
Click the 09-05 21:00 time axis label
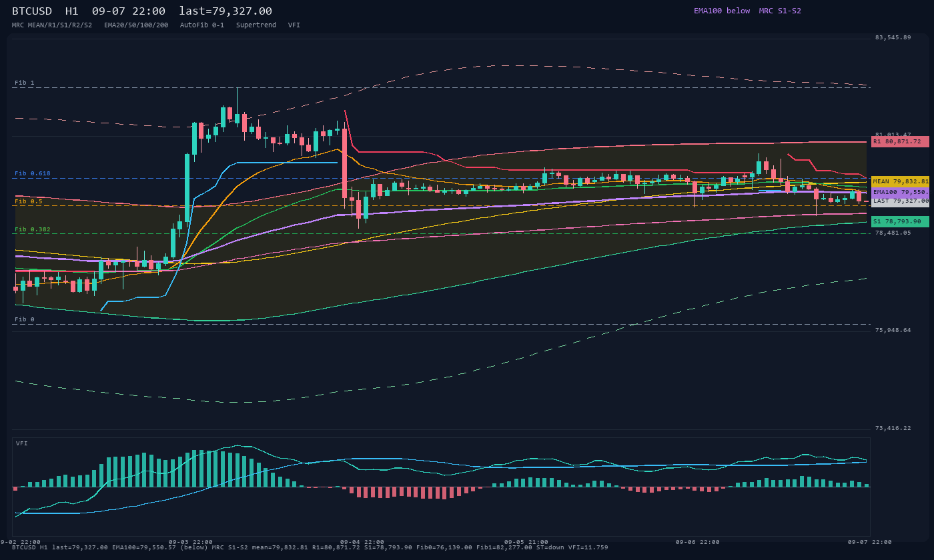pos(526,542)
